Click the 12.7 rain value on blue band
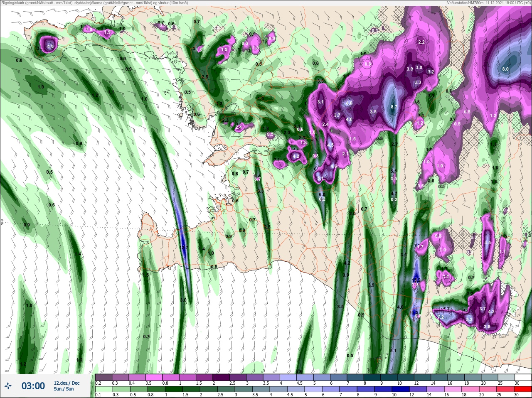The image size is (532, 398). [184, 248]
